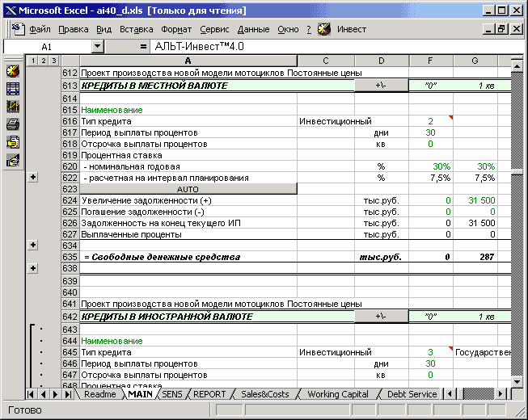Open the Файл menu
Image resolution: width=528 pixels, height=420 pixels.
40,29
